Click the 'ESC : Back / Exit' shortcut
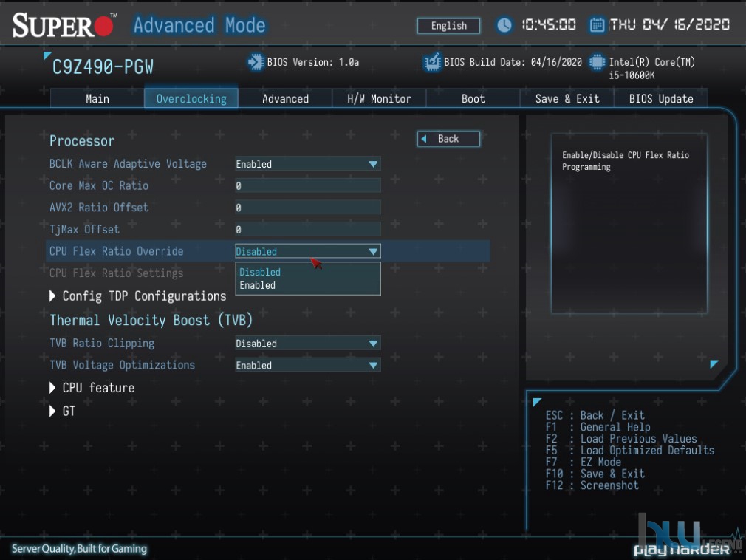Image resolution: width=746 pixels, height=560 pixels. [x=595, y=415]
